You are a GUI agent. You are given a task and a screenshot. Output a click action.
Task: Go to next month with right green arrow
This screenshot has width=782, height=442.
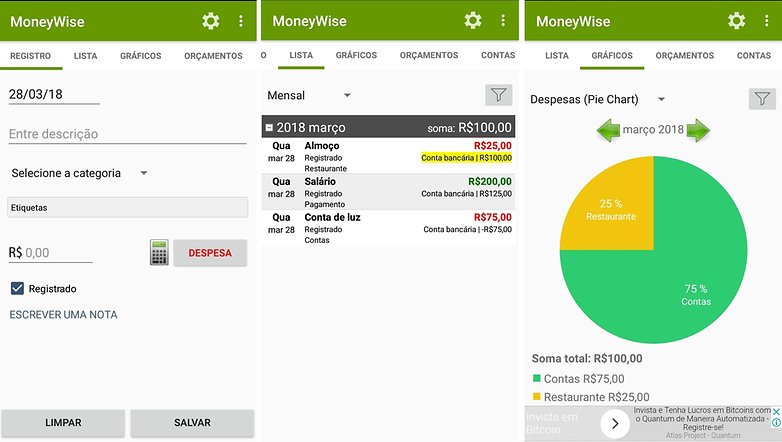pyautogui.click(x=698, y=130)
